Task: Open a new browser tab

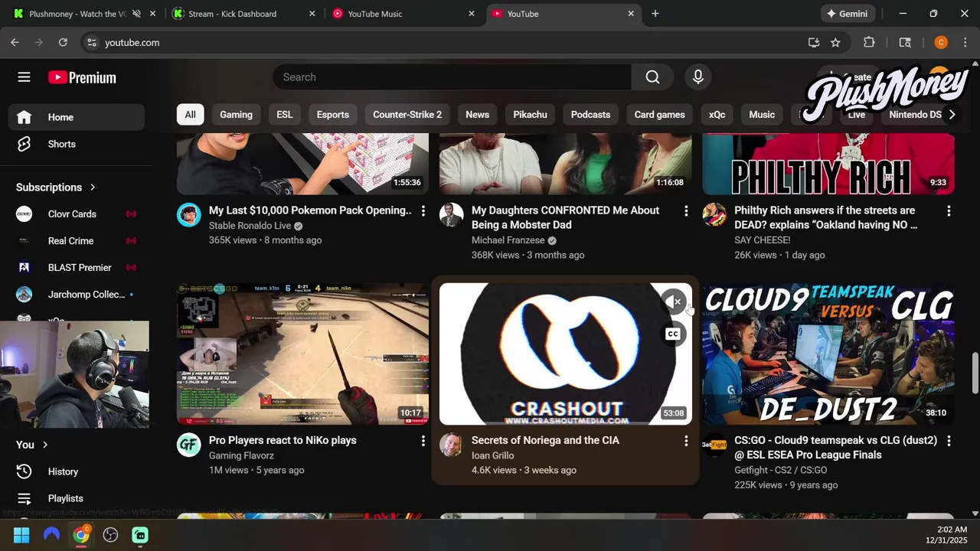Action: pos(655,14)
